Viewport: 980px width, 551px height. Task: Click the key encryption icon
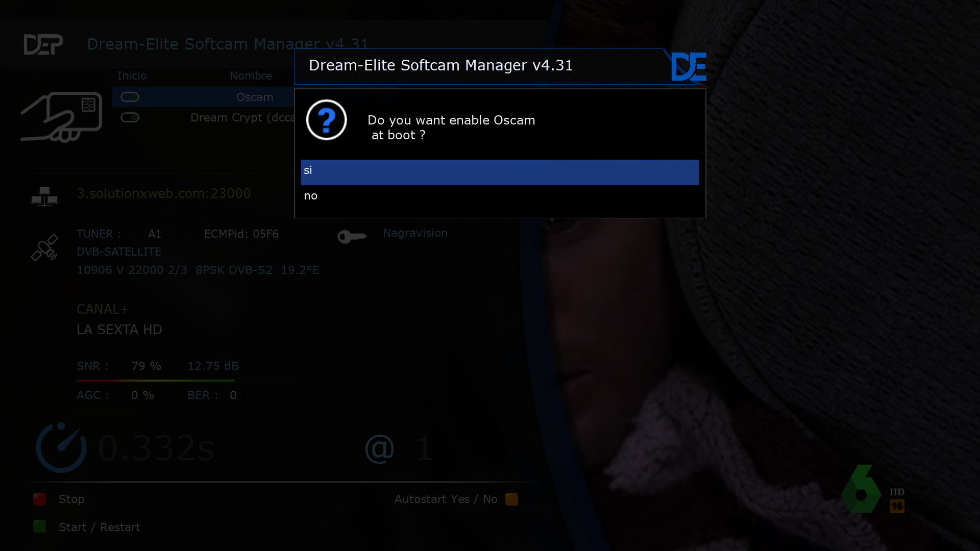pyautogui.click(x=352, y=237)
